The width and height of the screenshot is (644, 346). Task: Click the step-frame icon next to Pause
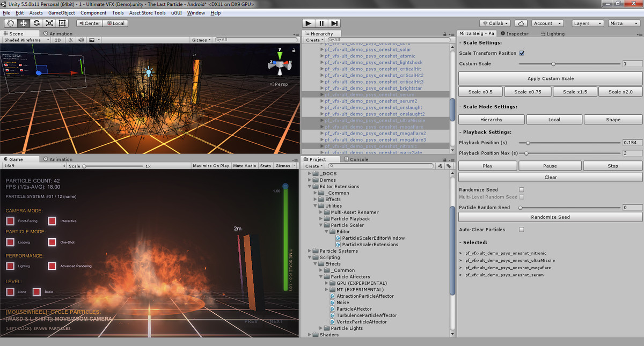333,23
